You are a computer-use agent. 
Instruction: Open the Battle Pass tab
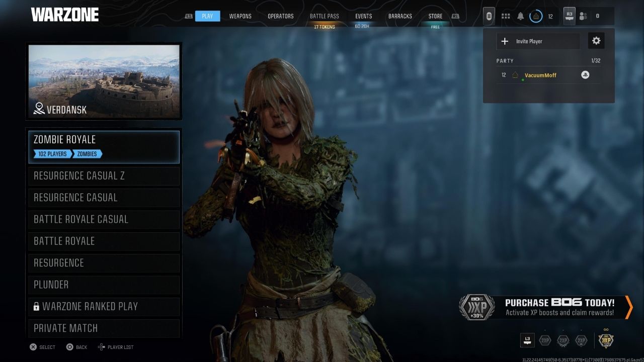click(x=324, y=16)
